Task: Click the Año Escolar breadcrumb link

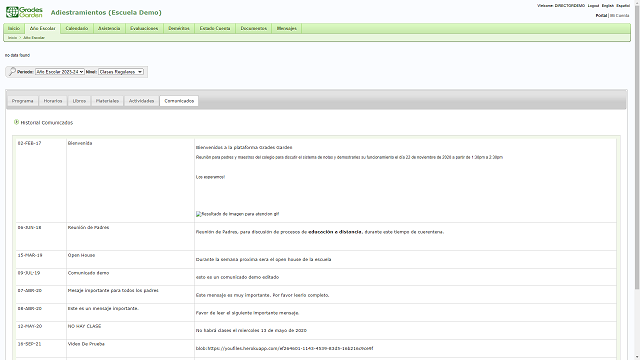Action: [34, 38]
